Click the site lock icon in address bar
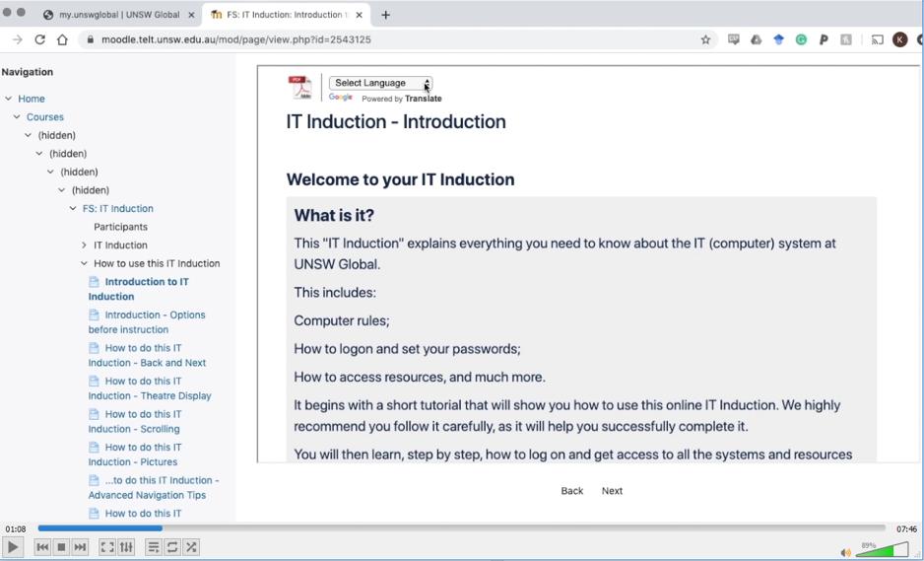924x561 pixels. [x=91, y=39]
